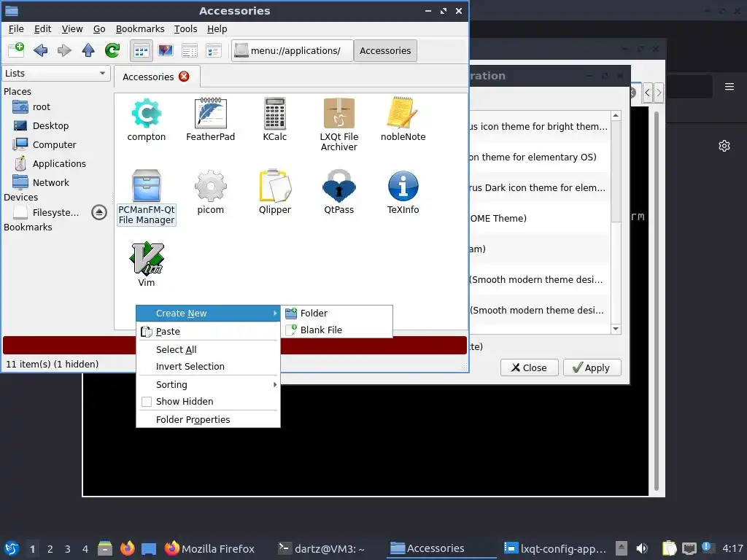
Task: Click scroll-down arrow in theme list
Action: click(x=616, y=329)
